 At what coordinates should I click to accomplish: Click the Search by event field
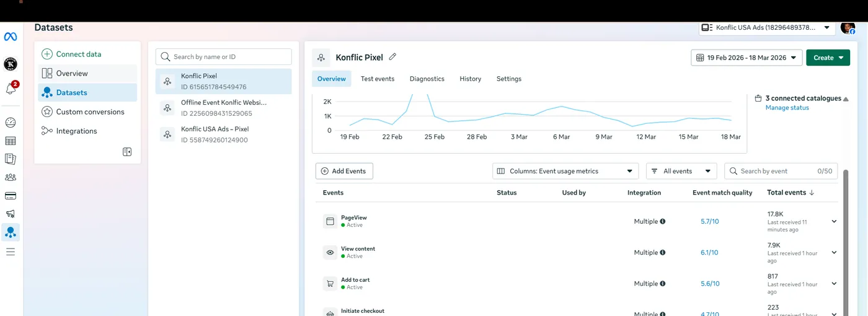[x=781, y=171]
